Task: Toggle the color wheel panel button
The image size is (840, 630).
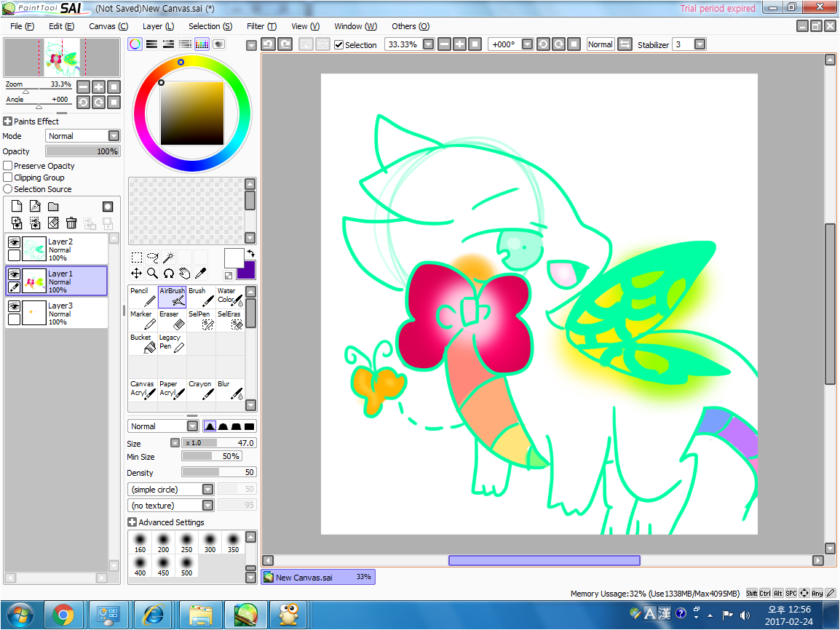Action: 135,44
